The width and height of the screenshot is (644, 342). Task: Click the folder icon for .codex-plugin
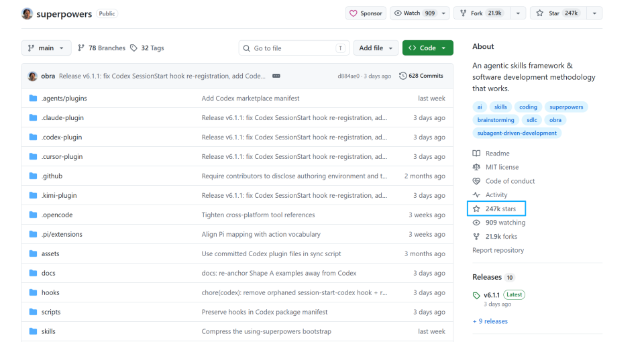tap(34, 137)
